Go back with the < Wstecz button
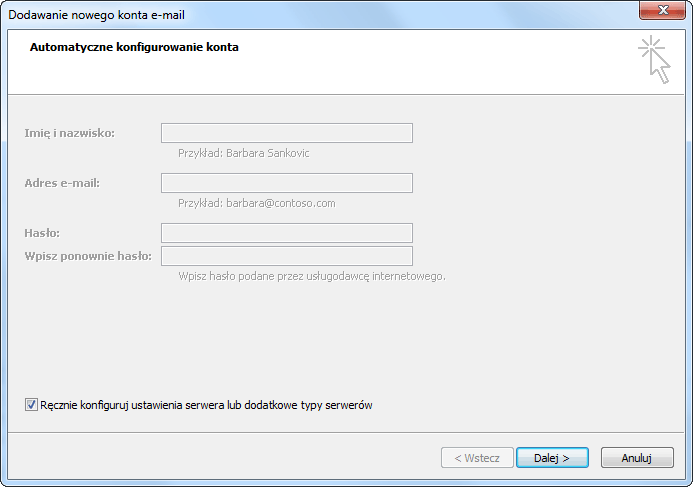 [x=477, y=458]
